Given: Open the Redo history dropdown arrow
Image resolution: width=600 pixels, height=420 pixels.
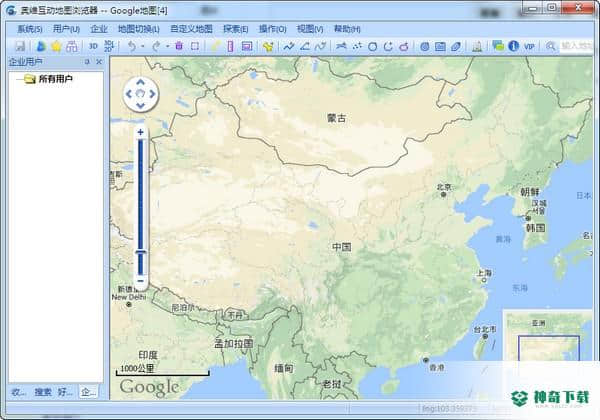Looking at the screenshot, I should click(x=168, y=47).
